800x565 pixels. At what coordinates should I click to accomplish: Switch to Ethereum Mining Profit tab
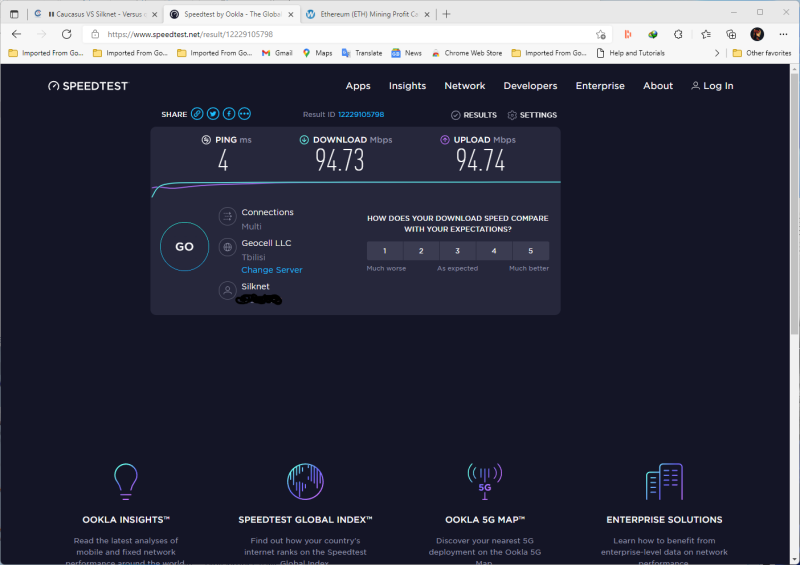[x=364, y=14]
